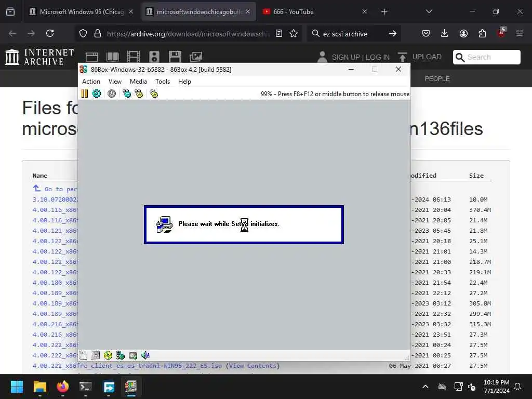This screenshot has width=532, height=399.
Task: Open the 86Box Media menu
Action: (138, 82)
